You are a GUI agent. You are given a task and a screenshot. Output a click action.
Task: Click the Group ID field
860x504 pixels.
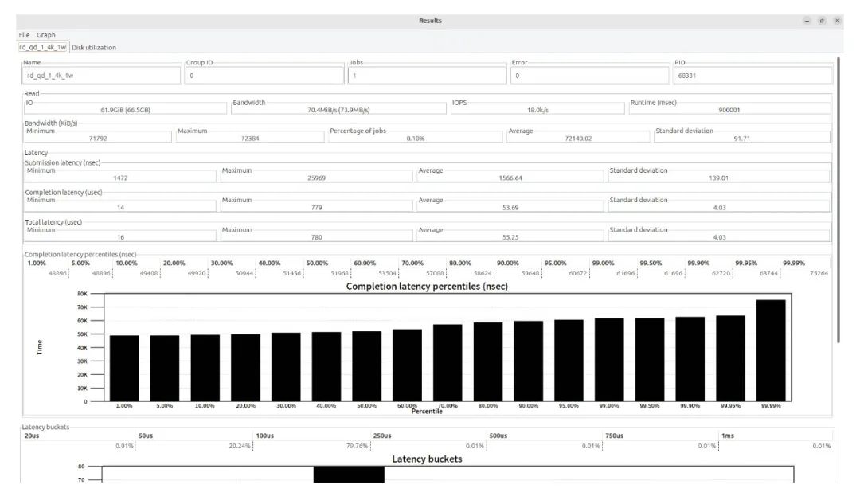(264, 76)
